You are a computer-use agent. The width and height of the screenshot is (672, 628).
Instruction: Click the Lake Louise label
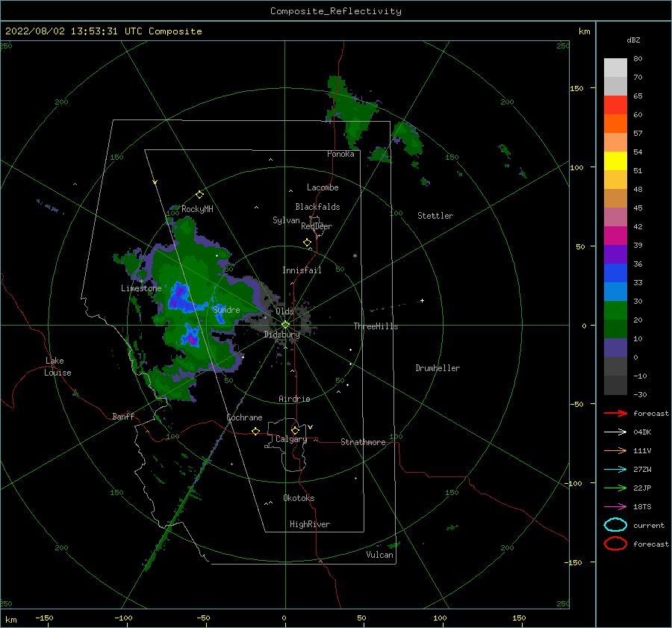[57, 367]
